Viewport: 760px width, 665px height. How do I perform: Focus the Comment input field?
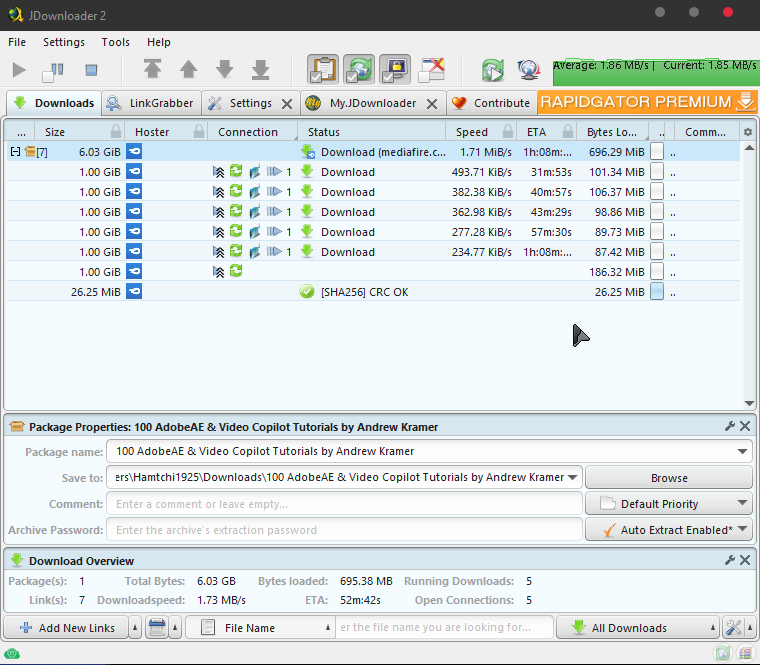click(344, 504)
